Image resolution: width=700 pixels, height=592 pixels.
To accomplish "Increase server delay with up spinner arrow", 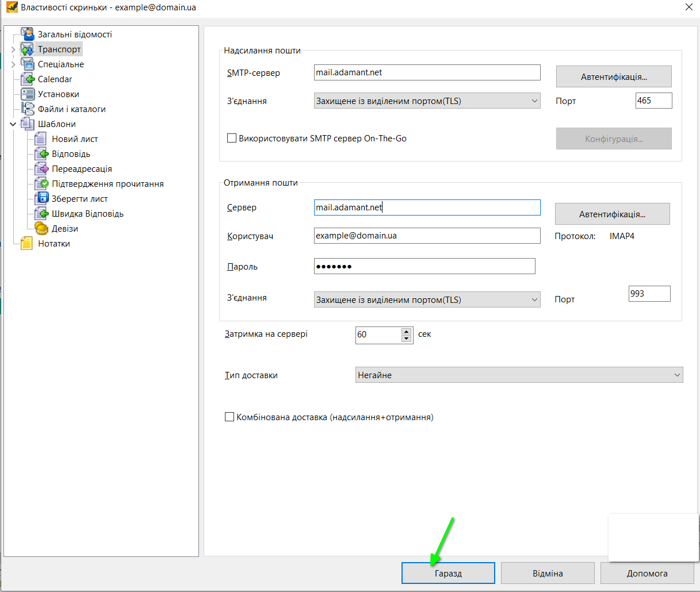I will (x=407, y=331).
